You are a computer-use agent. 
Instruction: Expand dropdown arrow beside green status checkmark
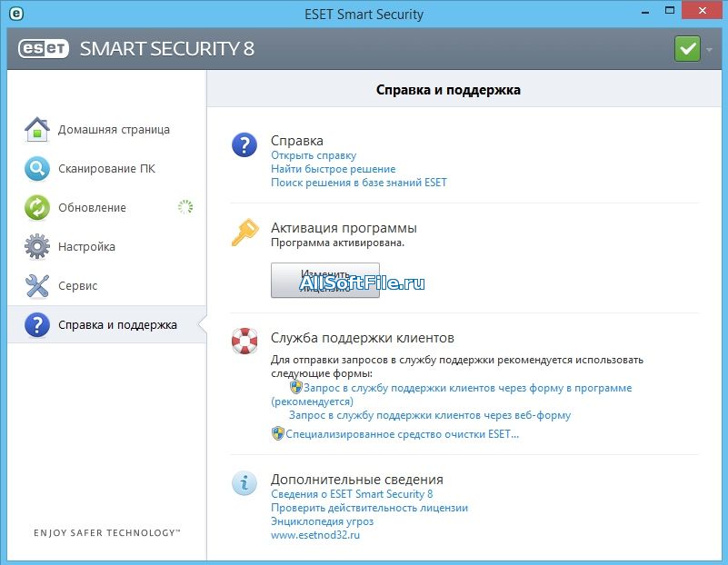pos(709,49)
